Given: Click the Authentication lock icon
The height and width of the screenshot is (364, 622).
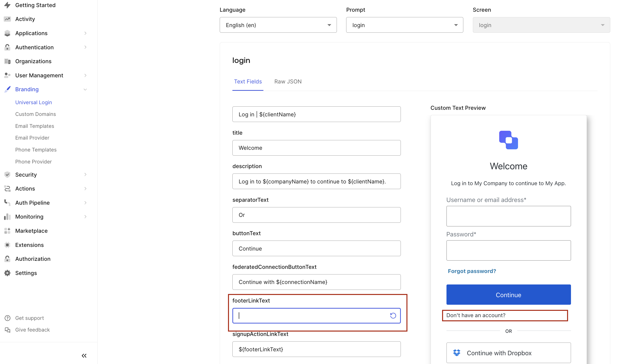Looking at the screenshot, I should pos(7,47).
